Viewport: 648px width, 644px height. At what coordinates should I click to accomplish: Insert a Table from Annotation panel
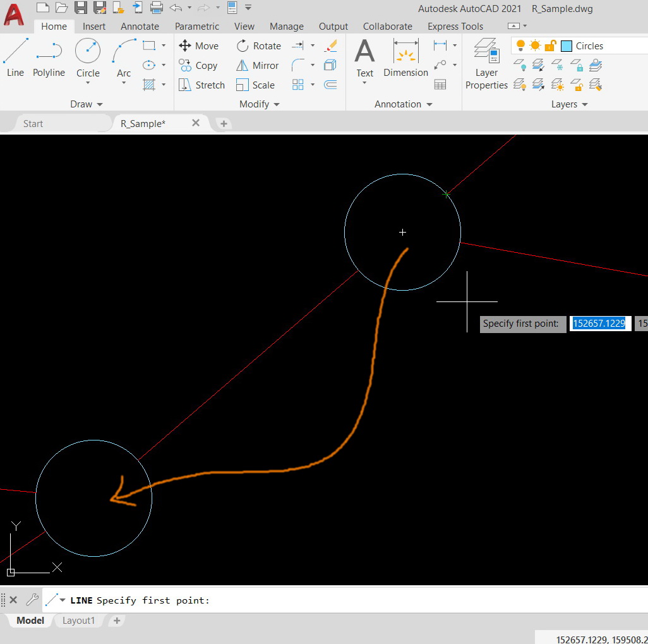tap(440, 84)
